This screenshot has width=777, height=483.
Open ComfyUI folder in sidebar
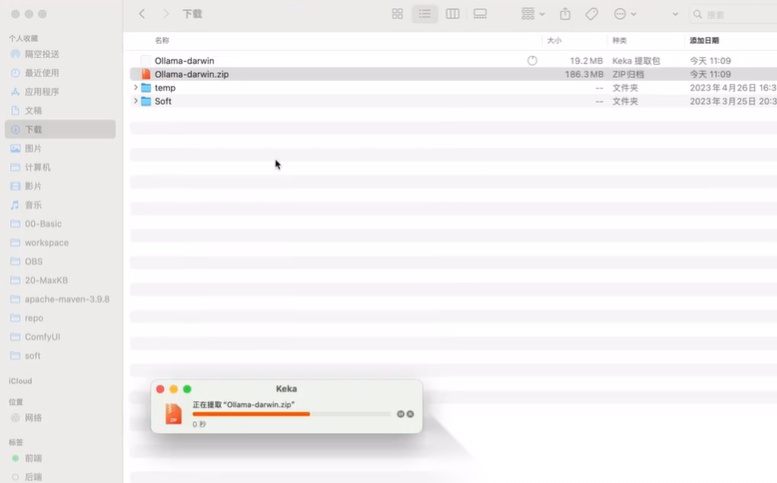[60, 336]
